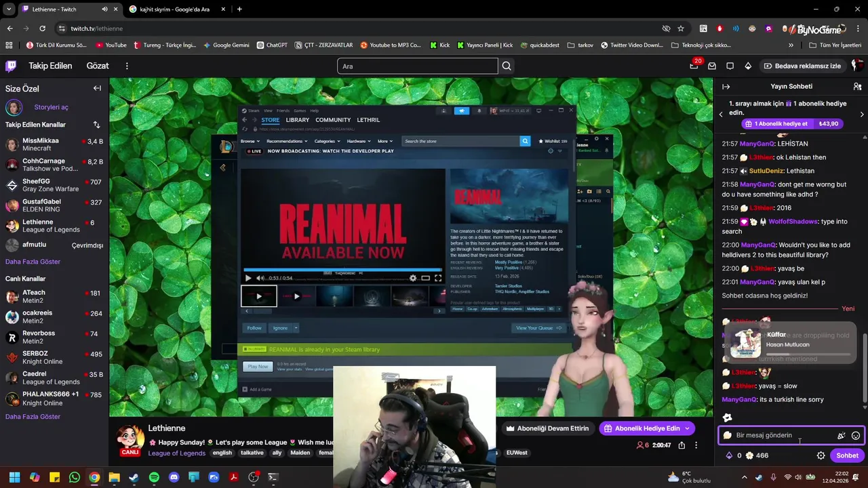Viewport: 868px width, 488px height.
Task: Open the Get Bits diamond icon
Action: click(x=748, y=66)
